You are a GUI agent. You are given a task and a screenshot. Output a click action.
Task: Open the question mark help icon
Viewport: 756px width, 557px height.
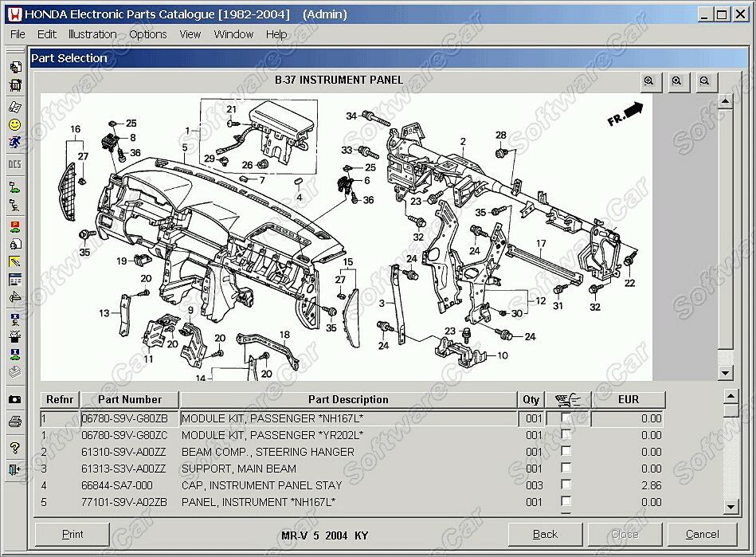click(x=15, y=448)
